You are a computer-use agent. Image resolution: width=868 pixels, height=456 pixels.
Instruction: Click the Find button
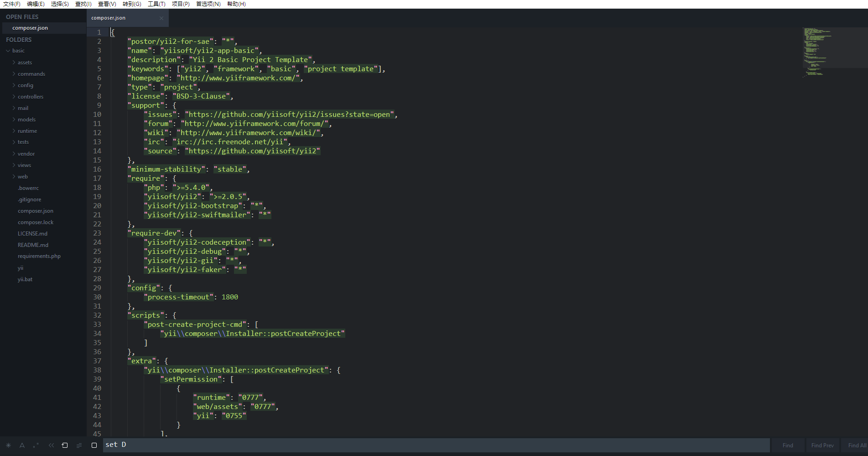tap(788, 446)
